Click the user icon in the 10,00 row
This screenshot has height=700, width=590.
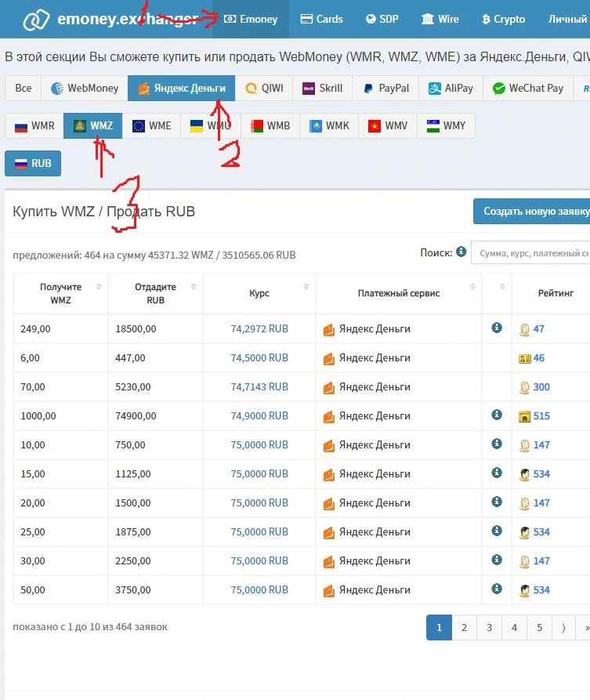[524, 445]
